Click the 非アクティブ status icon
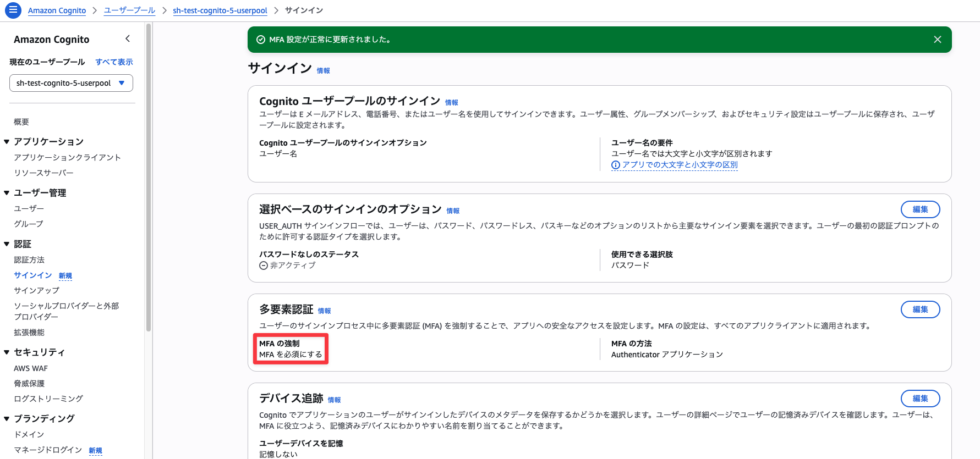Image resolution: width=980 pixels, height=459 pixels. click(x=264, y=266)
